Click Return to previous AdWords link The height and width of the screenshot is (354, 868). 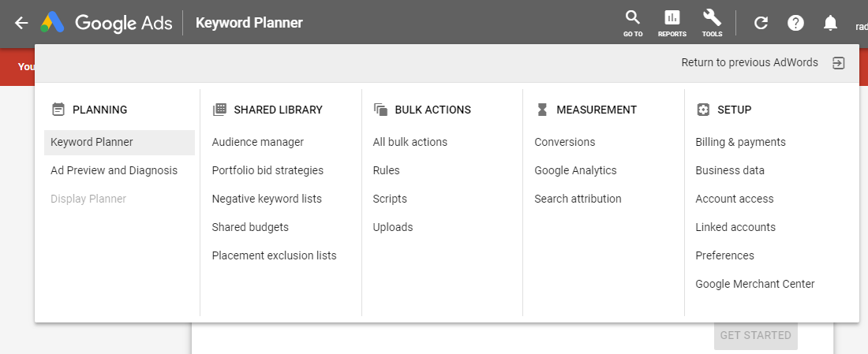pos(750,62)
